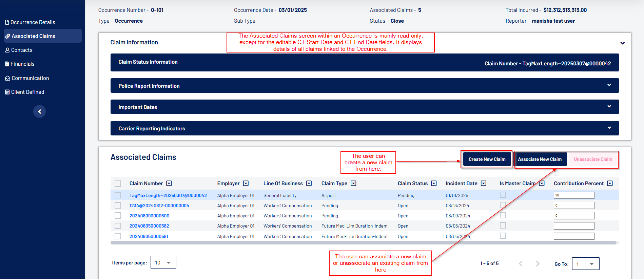
Task: Open Line Of Business column filter icon
Action: [309, 183]
